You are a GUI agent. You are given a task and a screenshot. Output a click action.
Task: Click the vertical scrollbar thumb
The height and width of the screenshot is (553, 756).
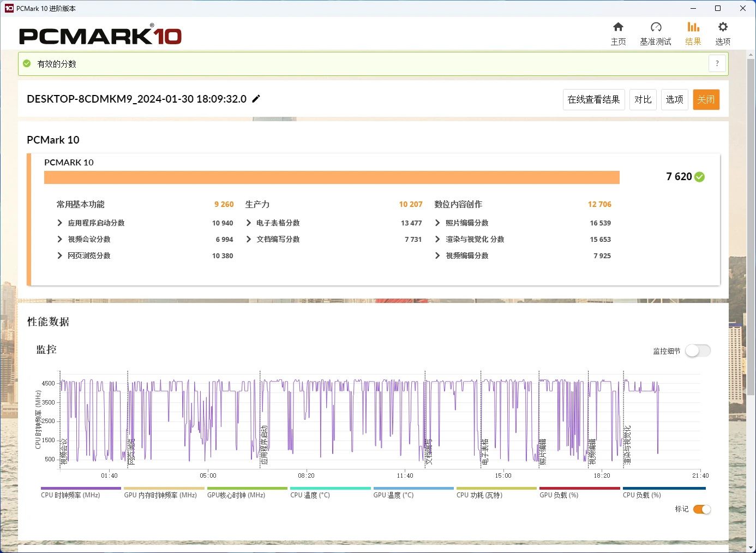pos(751,227)
